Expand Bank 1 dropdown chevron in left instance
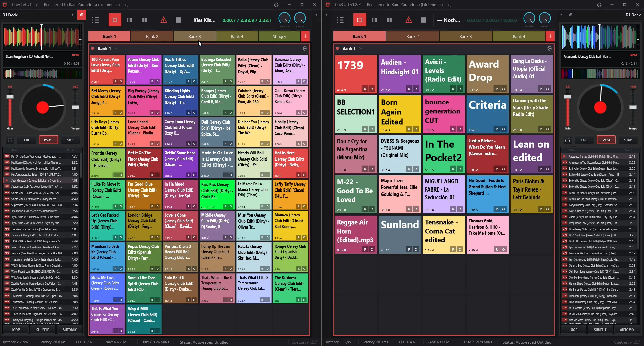 [x=116, y=48]
